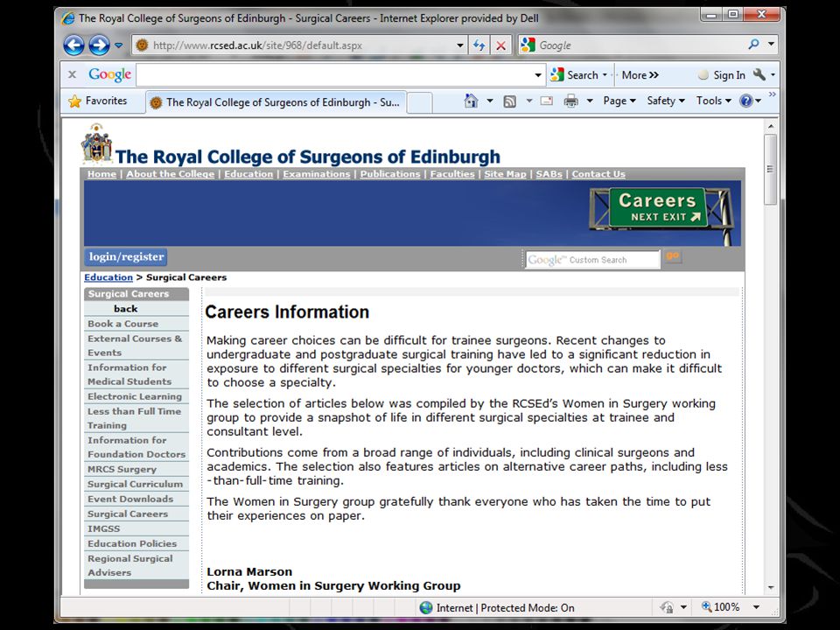This screenshot has width=840, height=630.
Task: Open Contact Us navigation link
Action: click(598, 174)
